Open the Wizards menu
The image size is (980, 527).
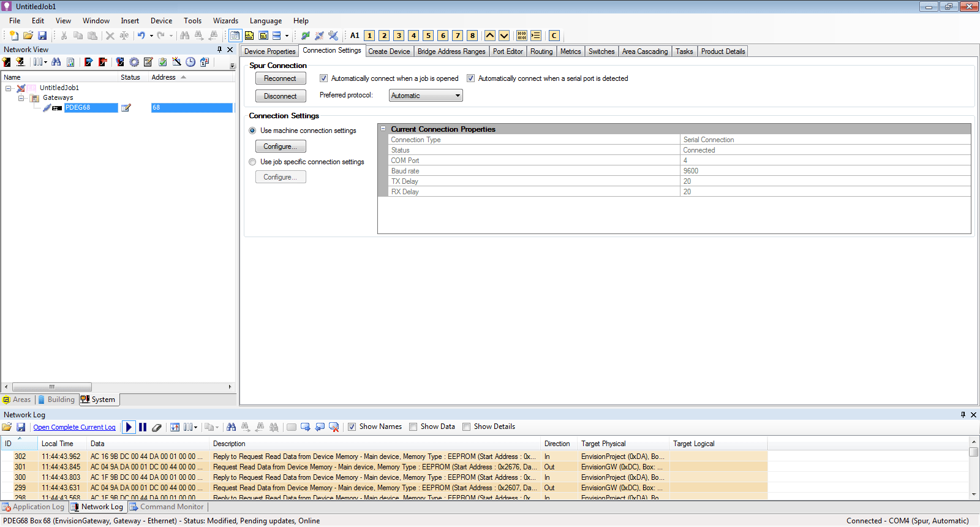coord(225,21)
